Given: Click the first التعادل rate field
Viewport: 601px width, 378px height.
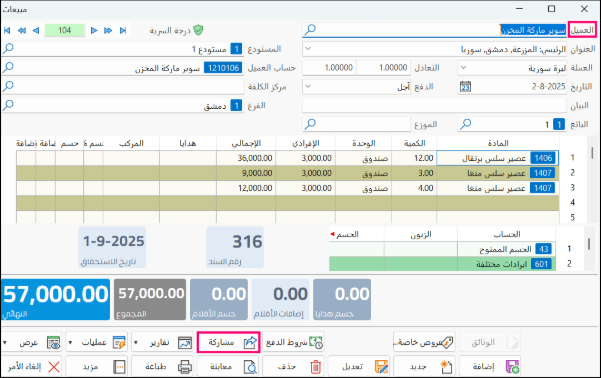Looking at the screenshot, I should (383, 67).
